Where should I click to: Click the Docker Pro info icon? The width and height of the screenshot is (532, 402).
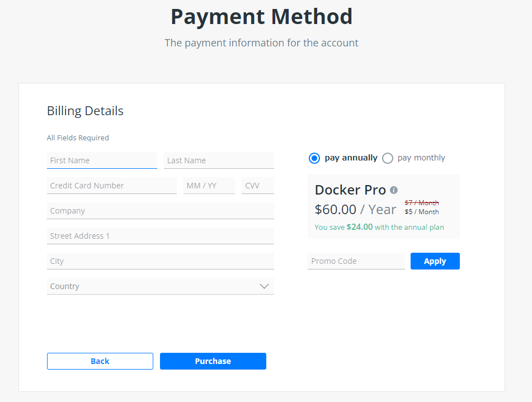tap(394, 190)
